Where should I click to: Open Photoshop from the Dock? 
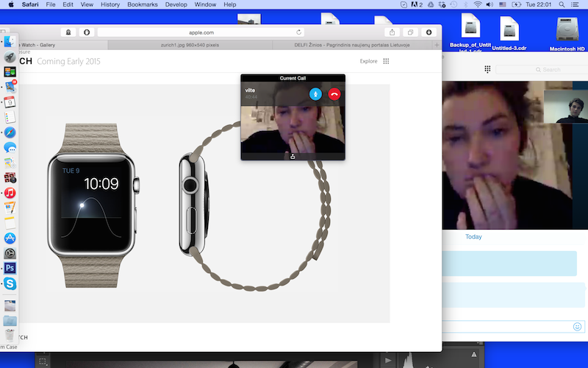click(10, 268)
